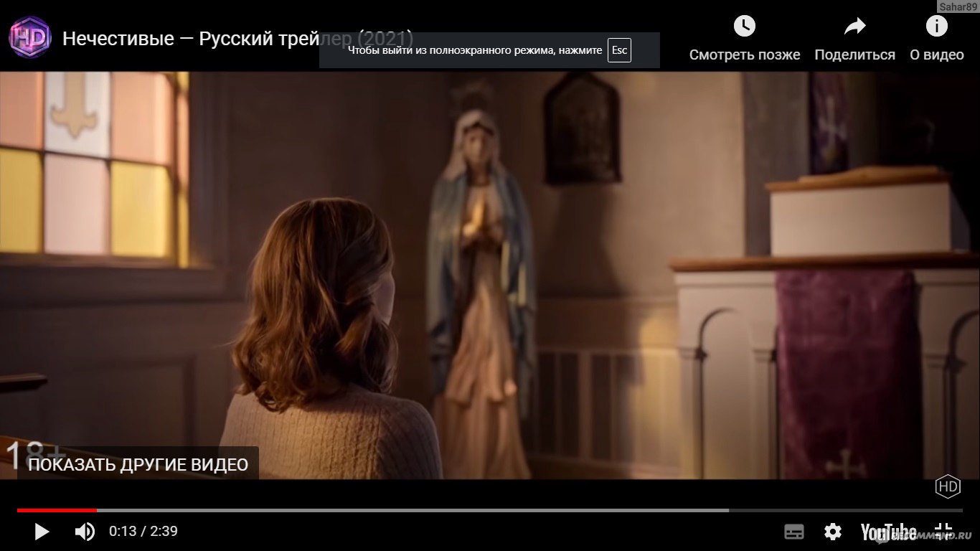Open the video info icon
Screen dimensions: 980x551
936,27
